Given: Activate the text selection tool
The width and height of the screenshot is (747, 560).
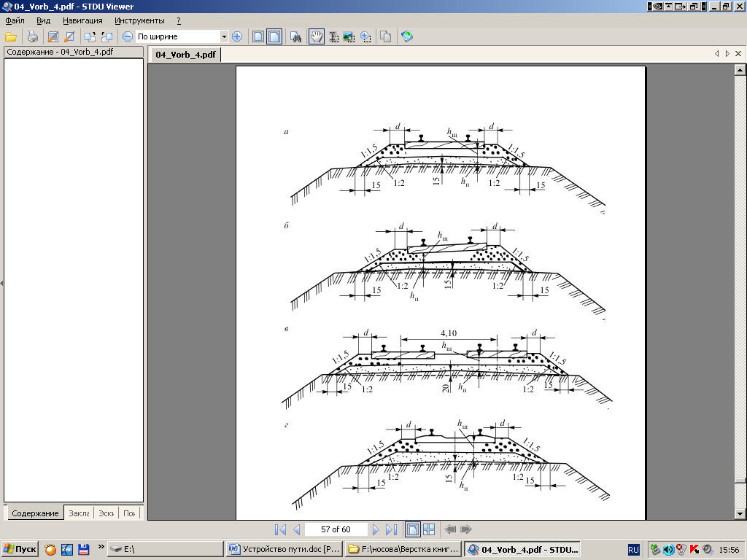Looking at the screenshot, I should click(x=333, y=36).
